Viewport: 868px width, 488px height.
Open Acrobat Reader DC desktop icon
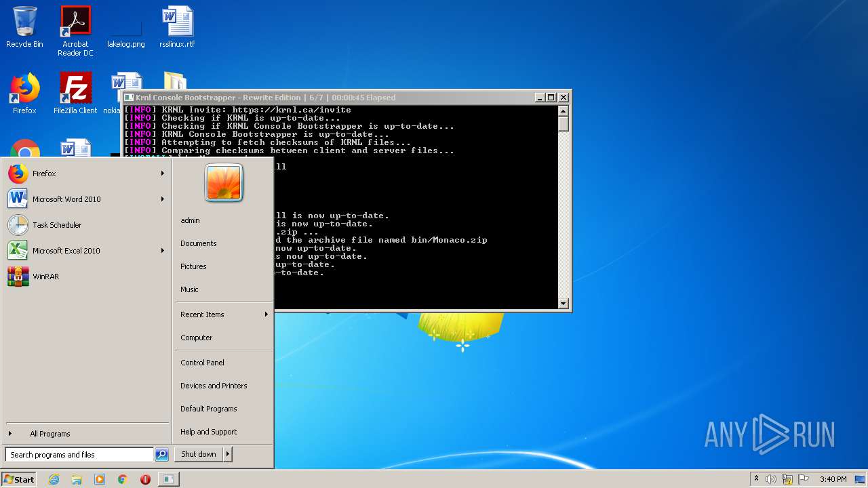(75, 30)
